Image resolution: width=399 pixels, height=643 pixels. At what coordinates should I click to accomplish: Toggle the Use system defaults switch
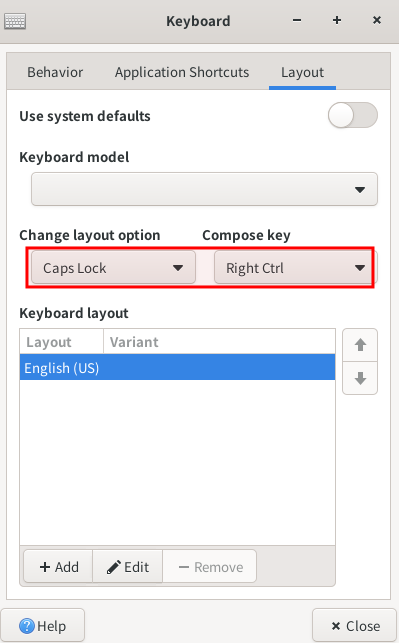tap(353, 115)
